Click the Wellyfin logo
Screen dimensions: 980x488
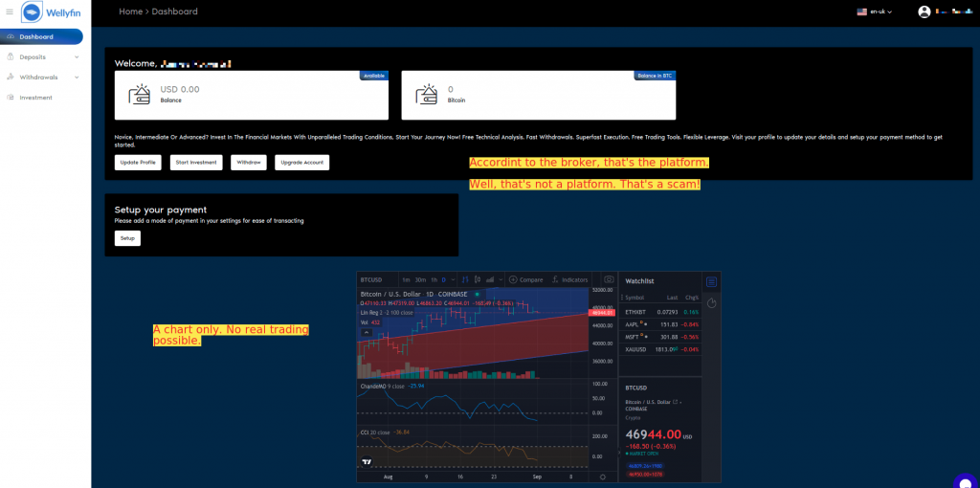(52, 11)
